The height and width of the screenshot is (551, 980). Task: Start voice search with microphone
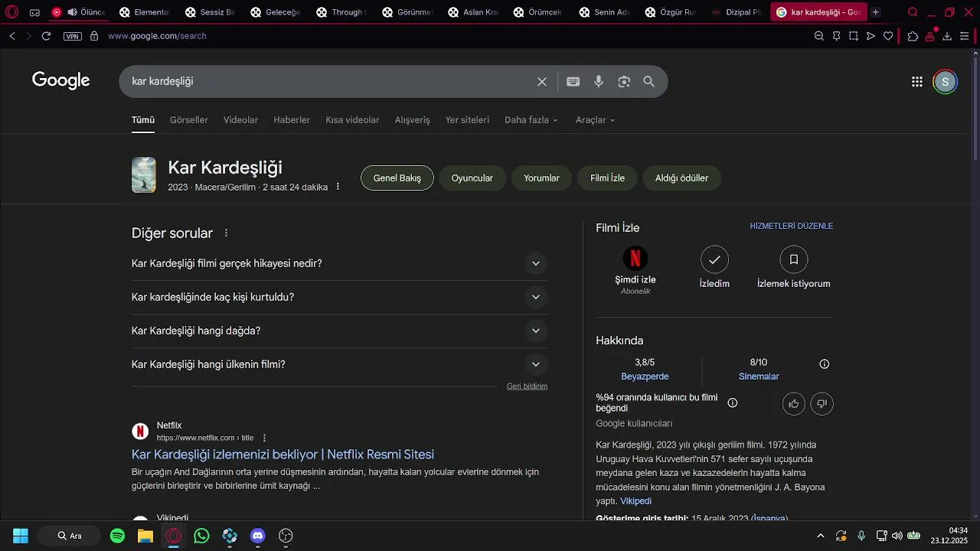pos(599,82)
